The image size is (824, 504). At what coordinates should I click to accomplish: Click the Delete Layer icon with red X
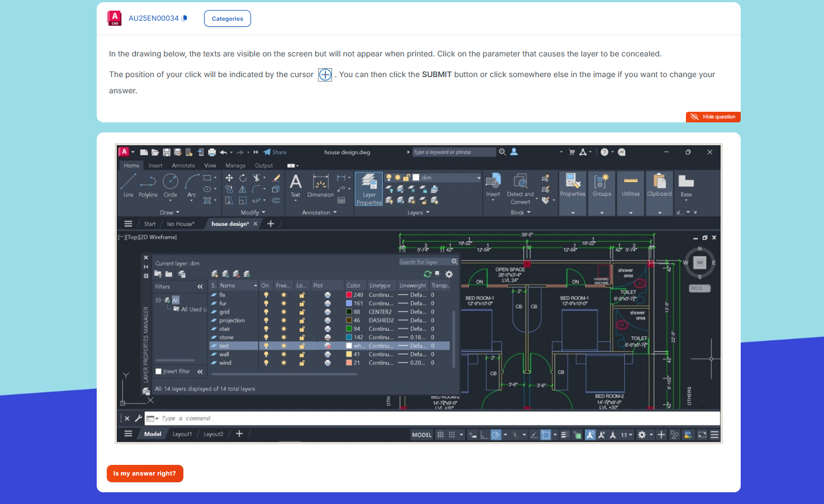click(236, 274)
